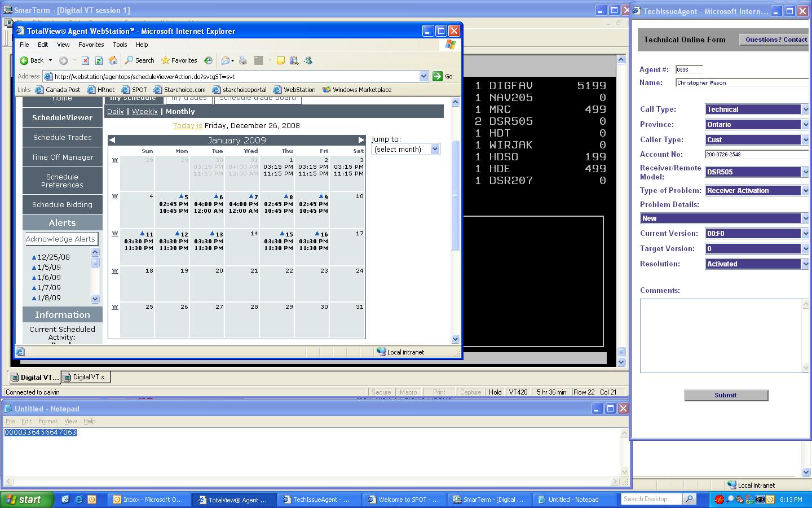Screen dimensions: 812x508
Task: Refresh the WebStation page
Action: point(99,60)
